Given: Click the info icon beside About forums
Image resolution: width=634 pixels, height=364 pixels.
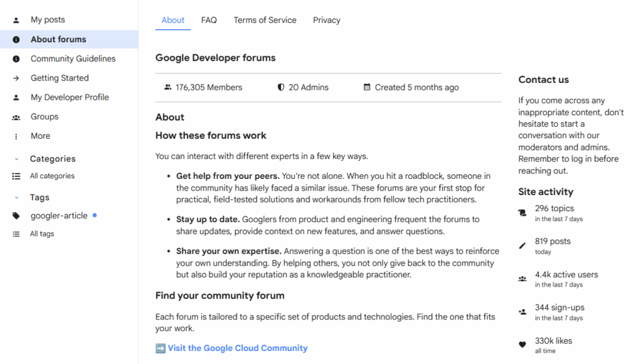Looking at the screenshot, I should click(16, 40).
